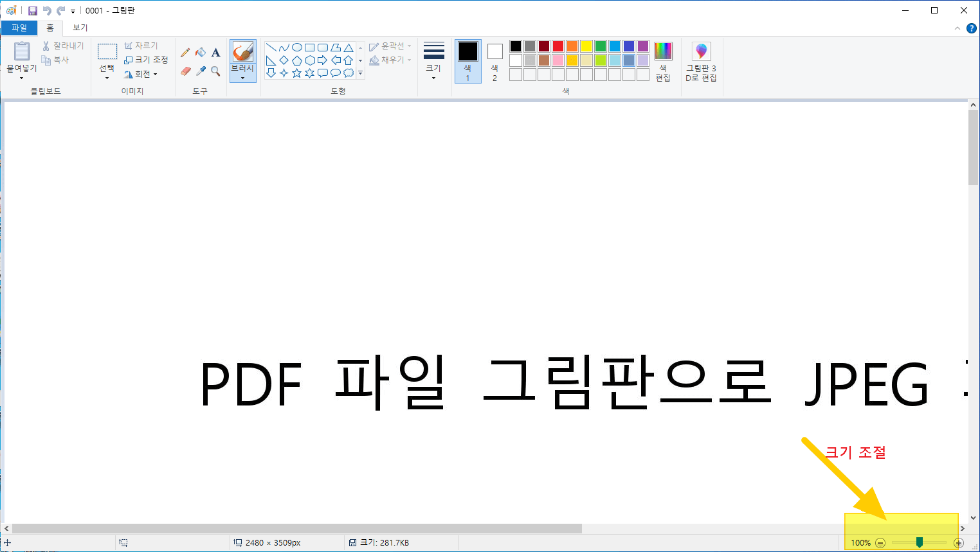Choose the Triangle shape
This screenshot has width=980, height=552.
[x=348, y=48]
